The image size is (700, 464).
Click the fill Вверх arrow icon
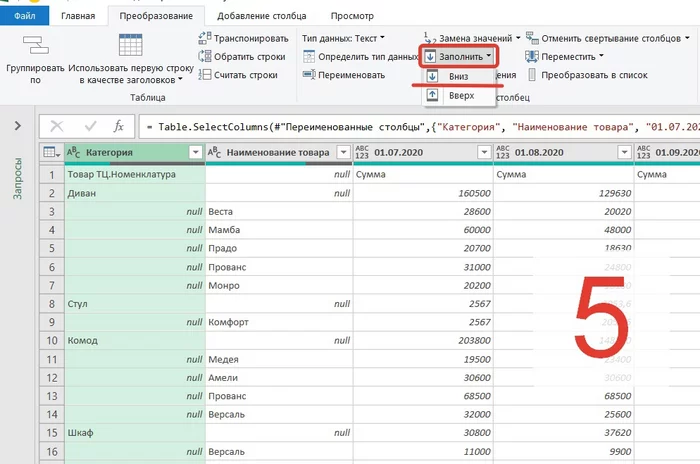[432, 95]
